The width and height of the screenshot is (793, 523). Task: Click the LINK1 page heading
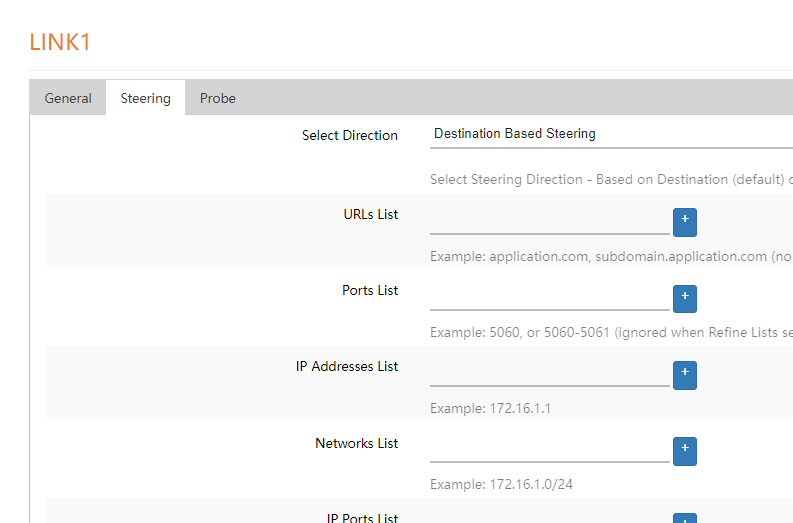61,42
